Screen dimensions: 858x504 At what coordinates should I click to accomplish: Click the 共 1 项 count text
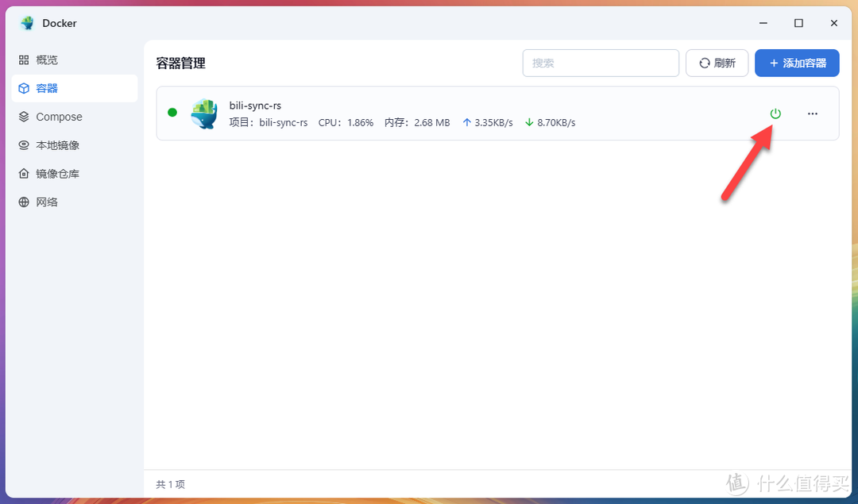pos(170,484)
